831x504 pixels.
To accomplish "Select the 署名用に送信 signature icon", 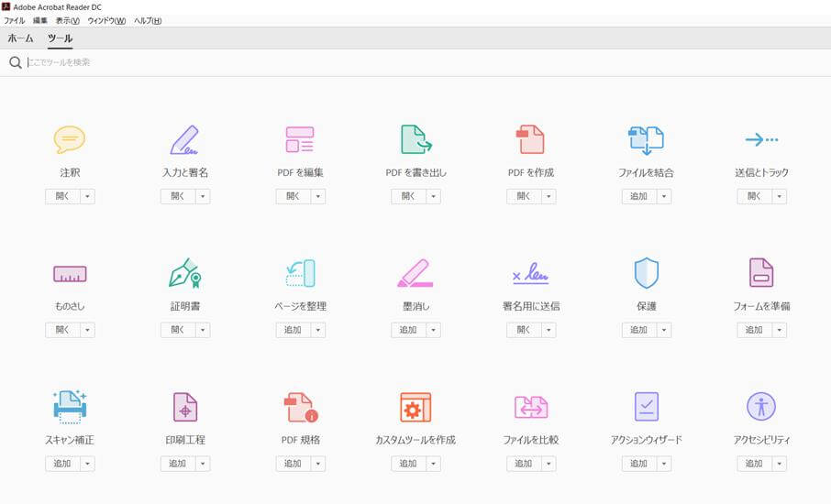I will (530, 273).
